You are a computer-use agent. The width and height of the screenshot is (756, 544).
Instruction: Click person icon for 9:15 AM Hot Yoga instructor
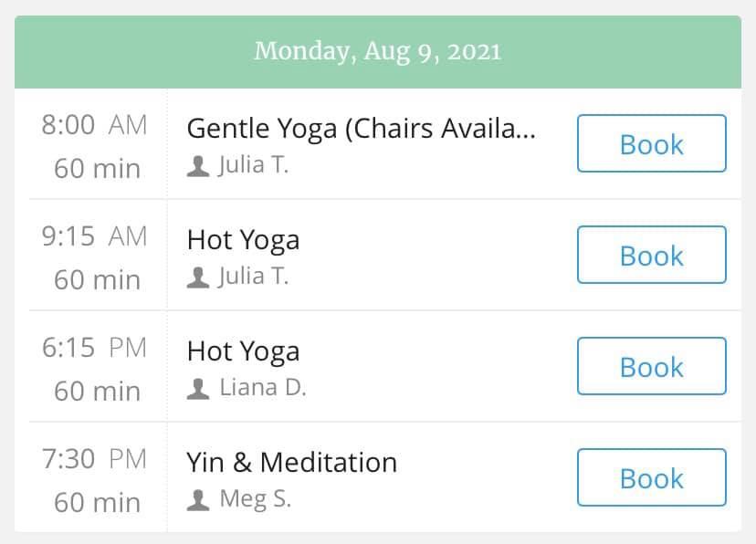[197, 278]
